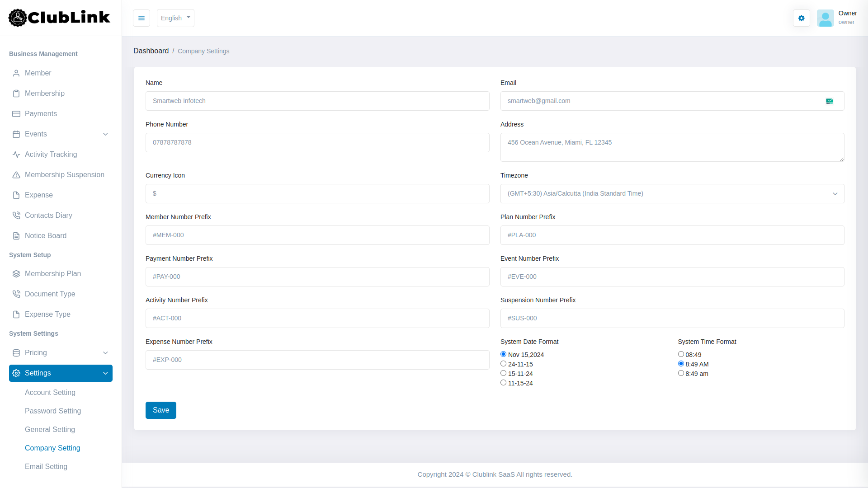This screenshot has width=868, height=488.
Task: Open the English language dropdown
Action: (x=175, y=18)
